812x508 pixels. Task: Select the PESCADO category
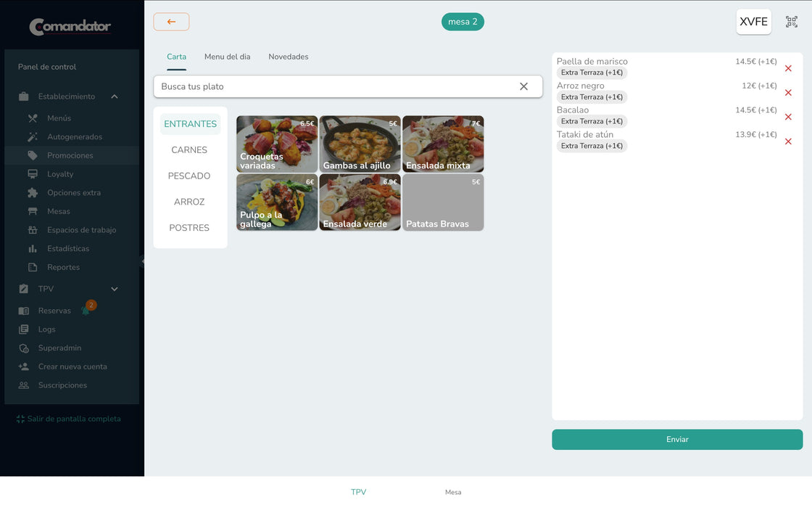click(x=189, y=176)
